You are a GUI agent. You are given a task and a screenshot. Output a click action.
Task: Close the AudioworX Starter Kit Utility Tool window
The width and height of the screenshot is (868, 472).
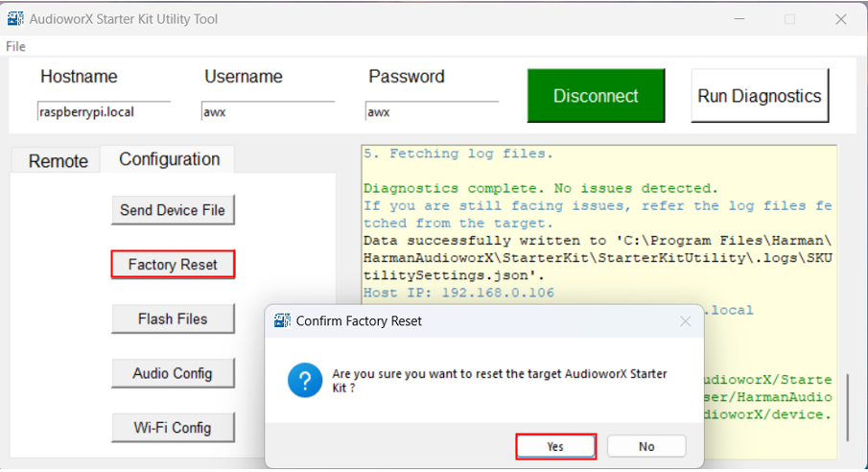pyautogui.click(x=841, y=19)
